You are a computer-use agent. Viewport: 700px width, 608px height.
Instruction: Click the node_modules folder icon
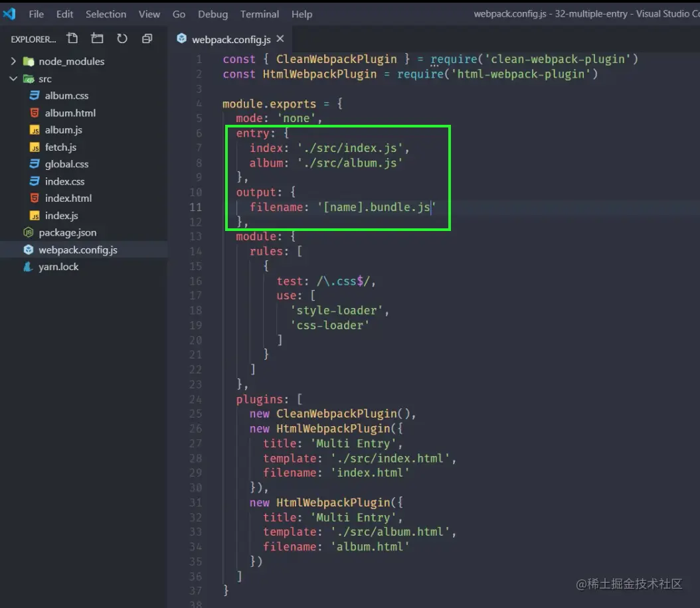(28, 61)
